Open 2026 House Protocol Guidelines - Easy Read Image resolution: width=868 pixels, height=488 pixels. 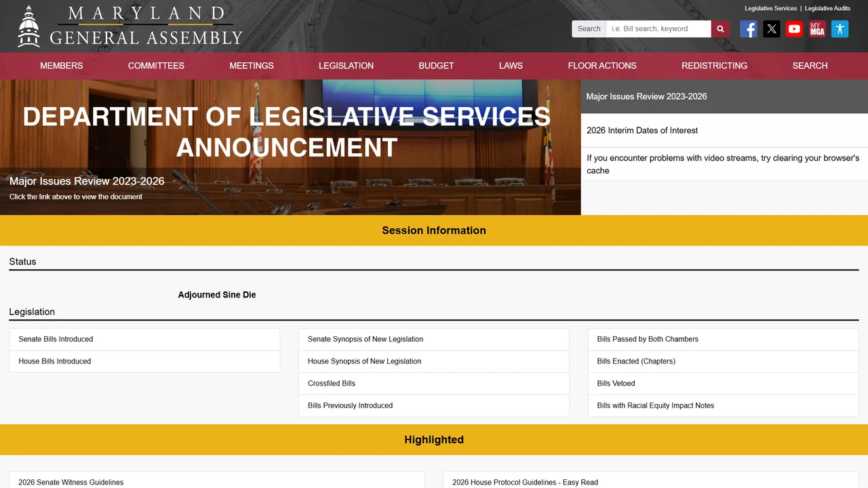[x=651, y=480]
